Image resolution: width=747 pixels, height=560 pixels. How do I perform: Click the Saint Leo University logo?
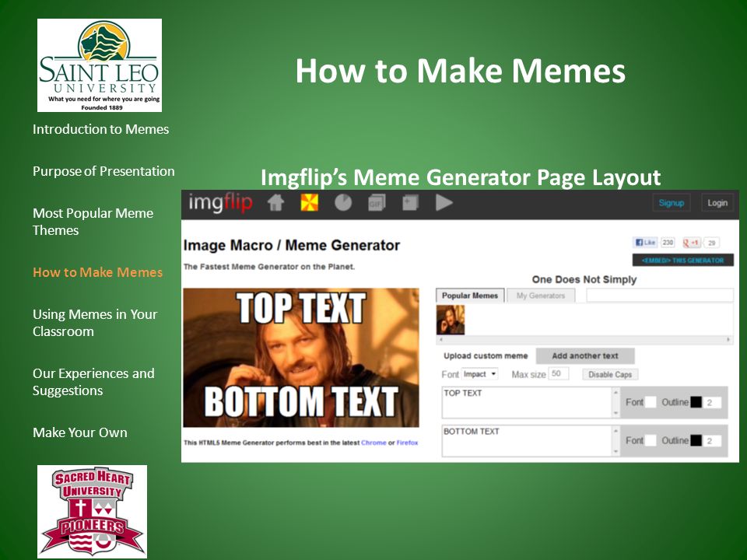coord(100,65)
